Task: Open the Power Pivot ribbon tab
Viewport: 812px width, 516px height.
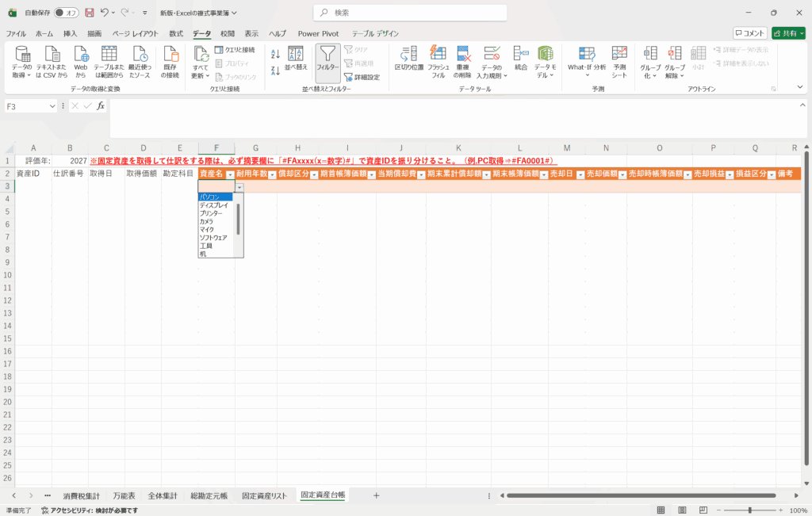Action: (318, 33)
